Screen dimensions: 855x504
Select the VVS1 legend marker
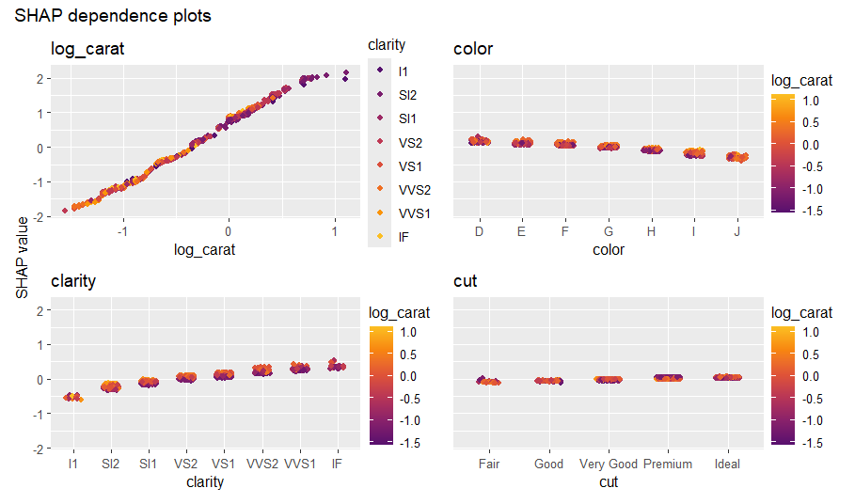point(378,213)
